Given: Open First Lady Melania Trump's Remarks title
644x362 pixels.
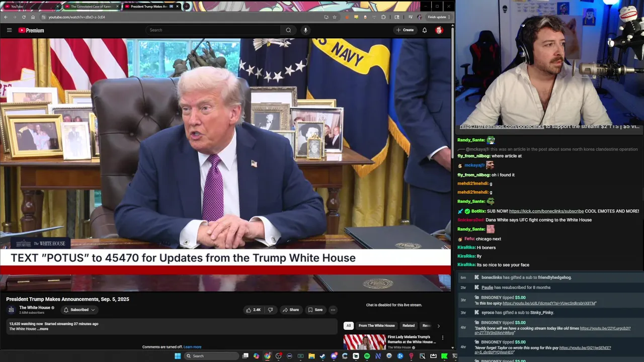Looking at the screenshot, I should pyautogui.click(x=411, y=339).
